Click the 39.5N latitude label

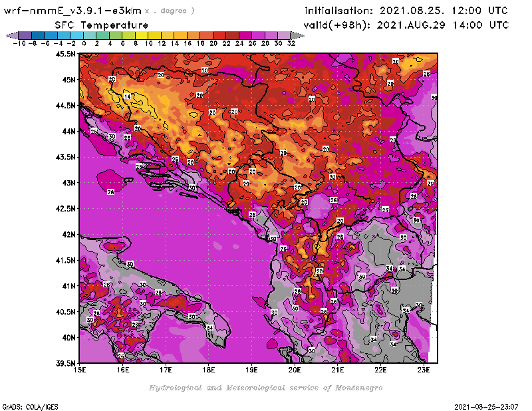pyautogui.click(x=65, y=363)
